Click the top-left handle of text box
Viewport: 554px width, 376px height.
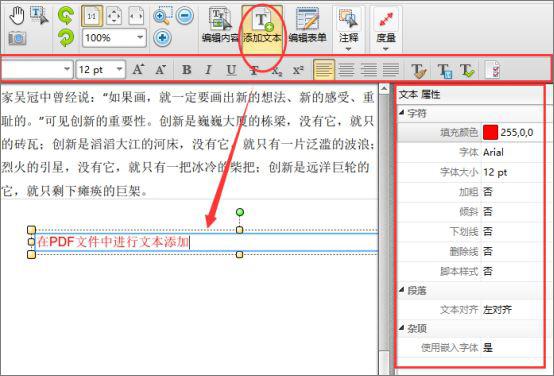pos(31,230)
